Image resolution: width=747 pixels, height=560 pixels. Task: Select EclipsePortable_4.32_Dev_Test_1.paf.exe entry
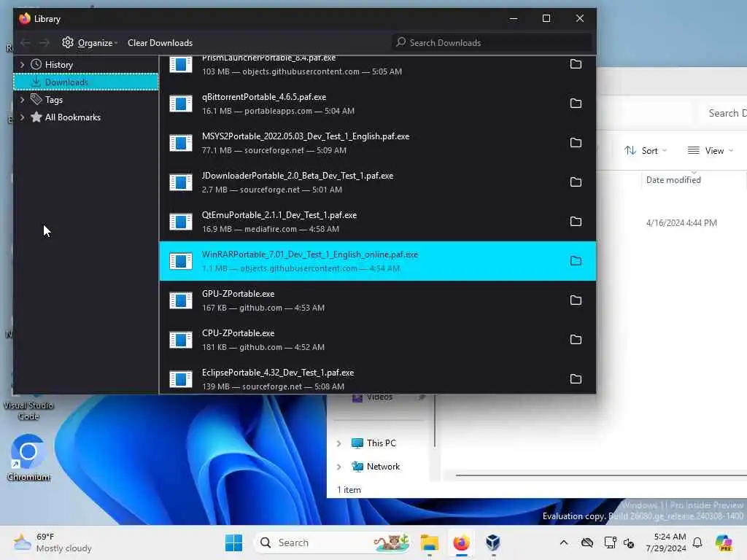(377, 378)
